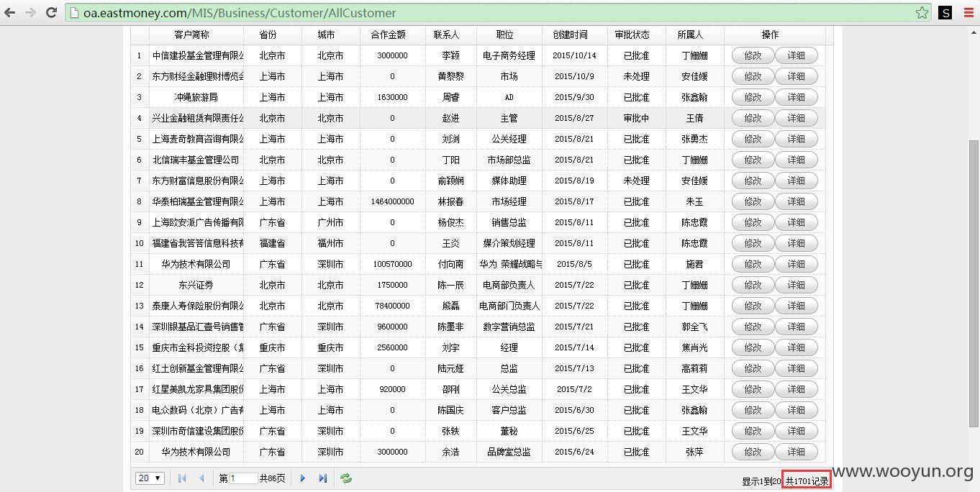Click row number 10 cell
The height and width of the screenshot is (492, 980).
point(139,243)
